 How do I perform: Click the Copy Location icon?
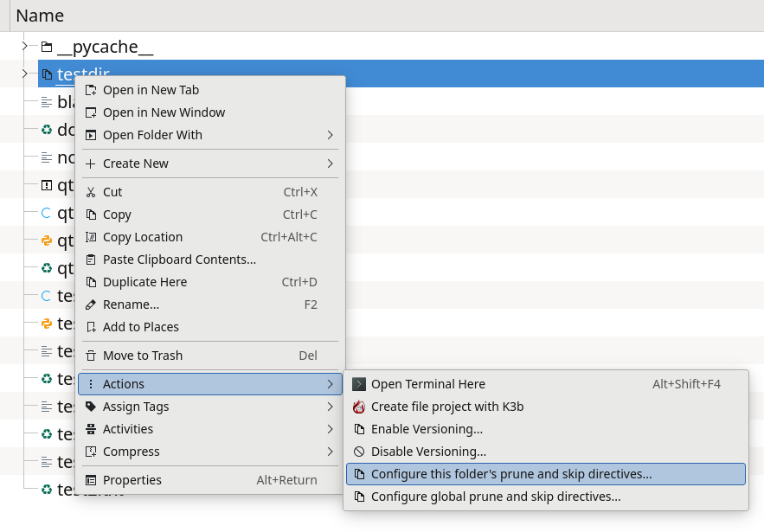91,237
